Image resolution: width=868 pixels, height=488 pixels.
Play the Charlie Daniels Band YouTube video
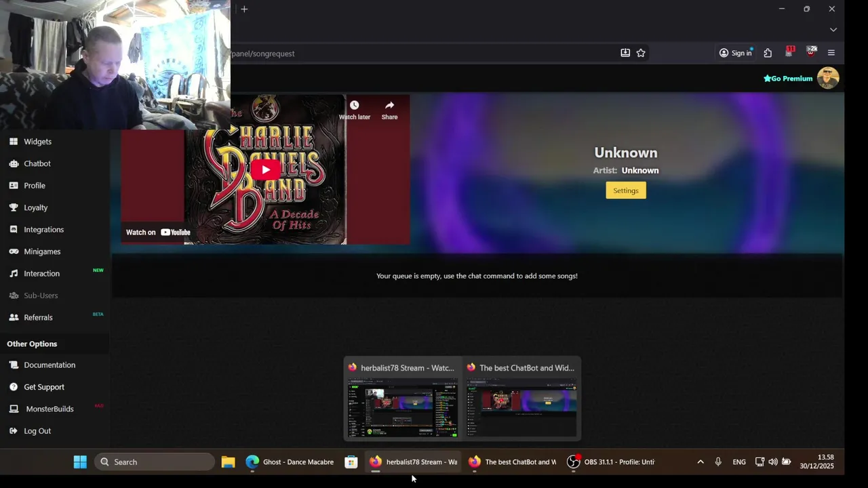point(266,169)
